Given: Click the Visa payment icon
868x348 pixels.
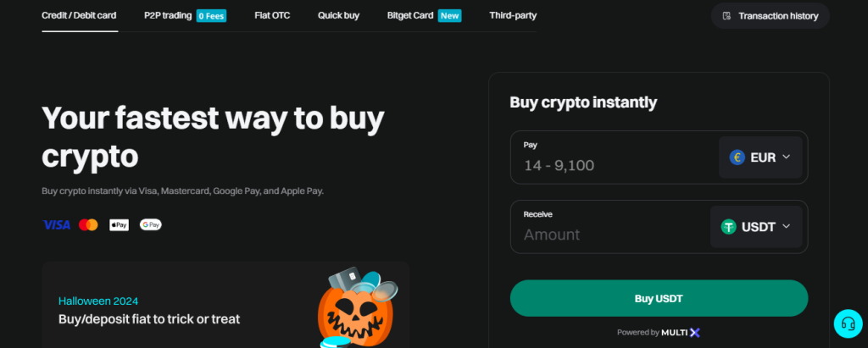Looking at the screenshot, I should click(x=56, y=224).
